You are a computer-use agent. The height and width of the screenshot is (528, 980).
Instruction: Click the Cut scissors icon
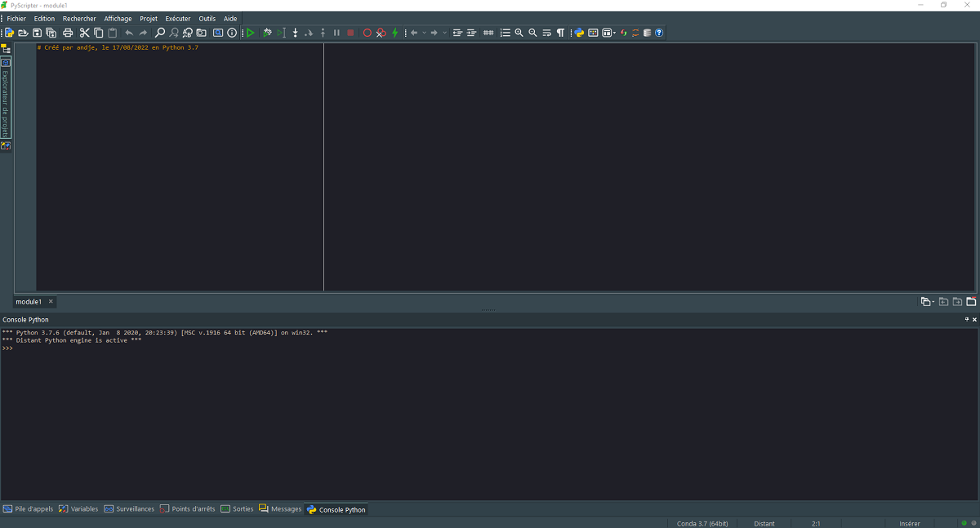pyautogui.click(x=84, y=33)
